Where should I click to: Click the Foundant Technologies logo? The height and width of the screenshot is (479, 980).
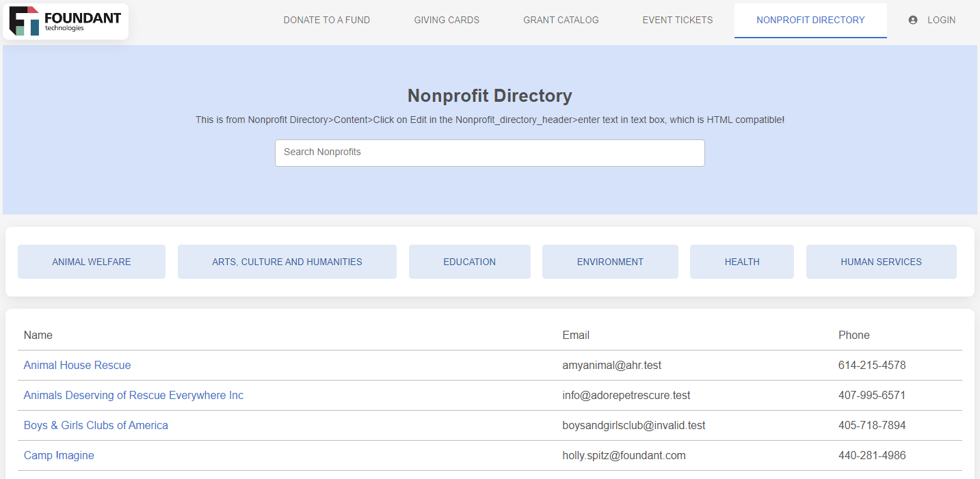point(65,20)
